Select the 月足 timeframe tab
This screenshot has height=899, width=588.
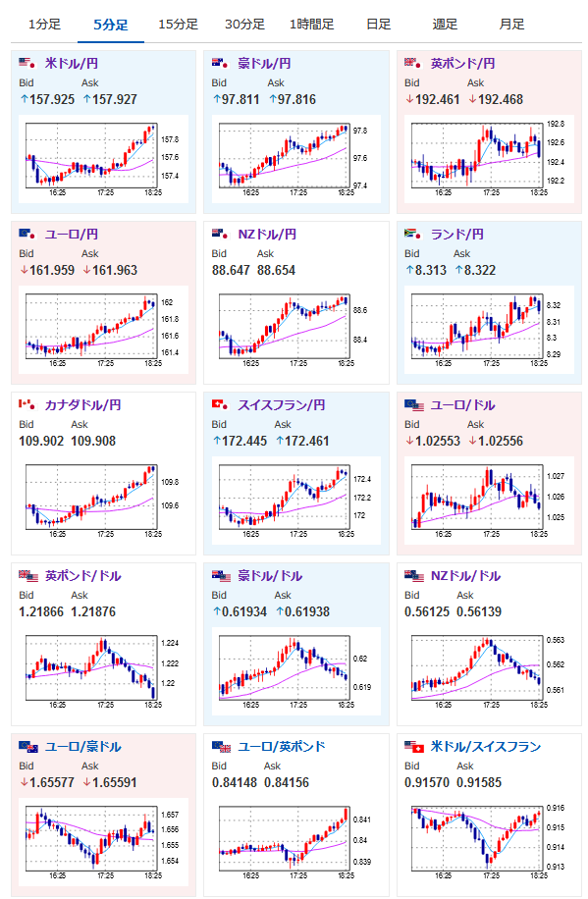(511, 25)
